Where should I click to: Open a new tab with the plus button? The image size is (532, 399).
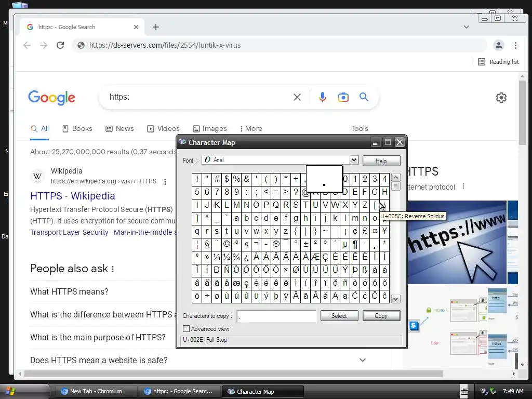click(156, 27)
